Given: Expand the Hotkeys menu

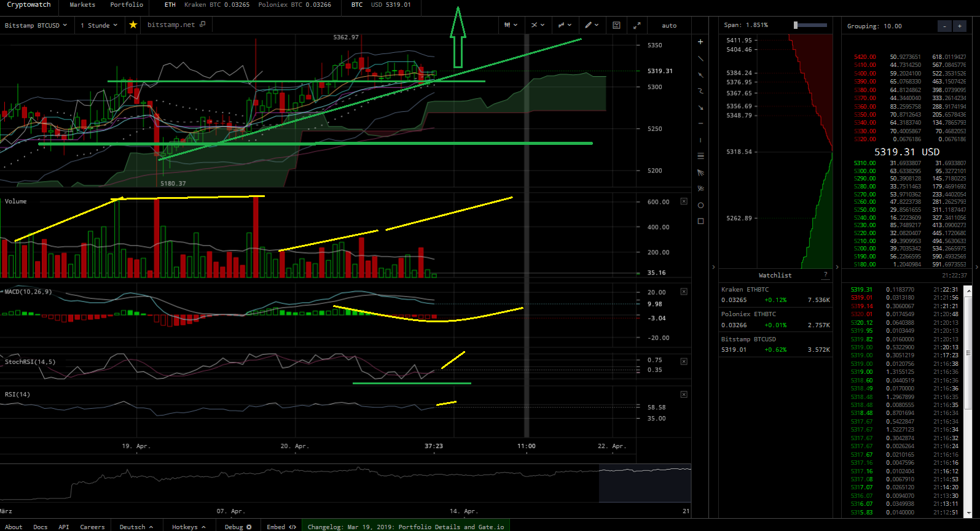Looking at the screenshot, I should [189, 527].
